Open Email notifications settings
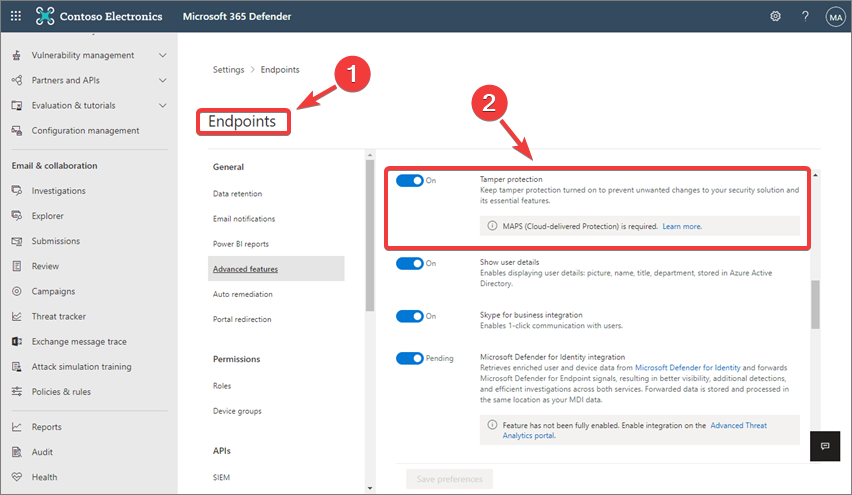The height and width of the screenshot is (495, 852). coord(244,218)
